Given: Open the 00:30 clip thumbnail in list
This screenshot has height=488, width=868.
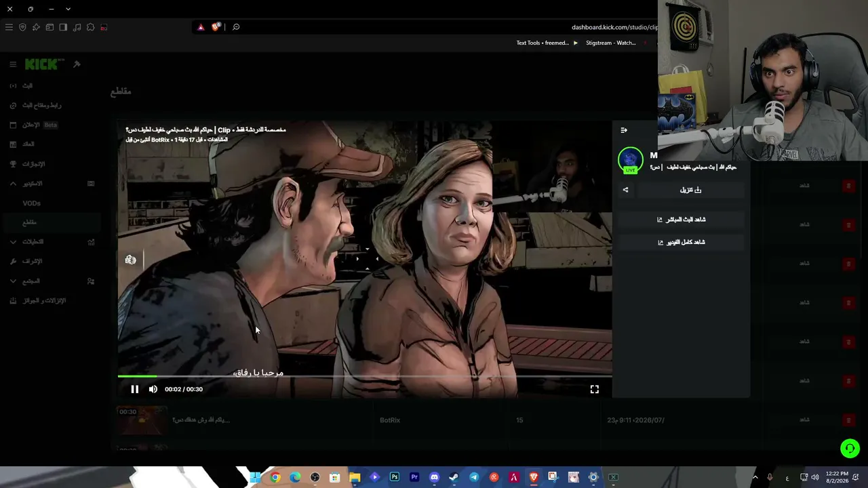Looking at the screenshot, I should (x=142, y=420).
